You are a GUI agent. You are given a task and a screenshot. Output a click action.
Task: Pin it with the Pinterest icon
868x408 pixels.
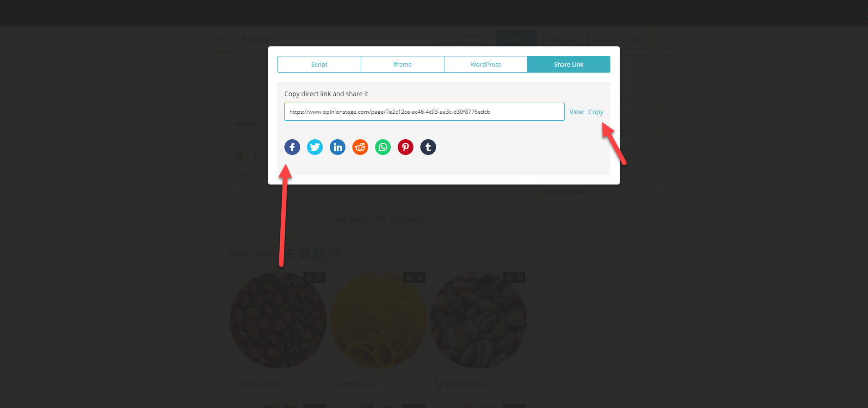[x=406, y=147]
